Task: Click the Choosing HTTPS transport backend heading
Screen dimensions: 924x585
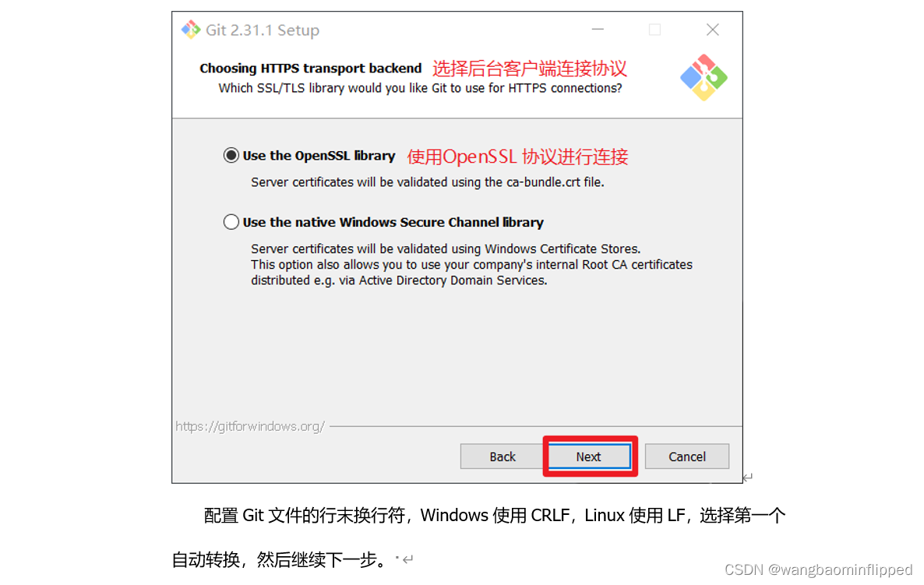Action: tap(311, 69)
